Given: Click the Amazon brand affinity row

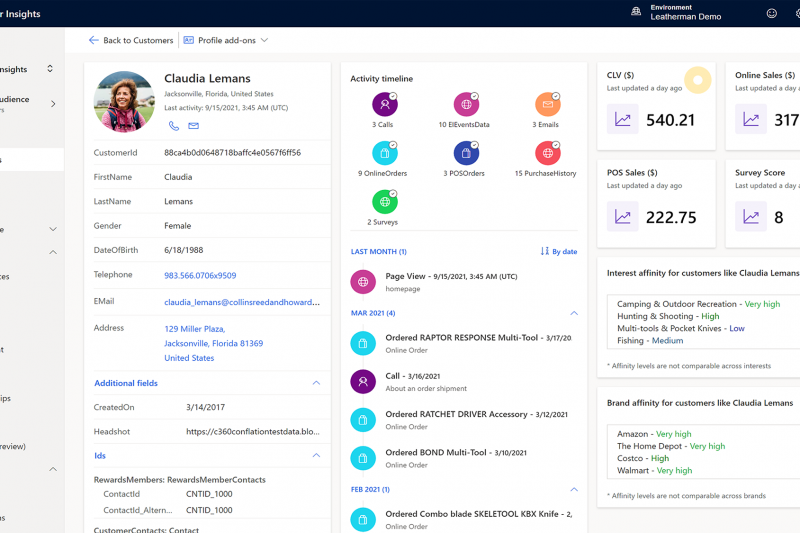Looking at the screenshot, I should (654, 434).
